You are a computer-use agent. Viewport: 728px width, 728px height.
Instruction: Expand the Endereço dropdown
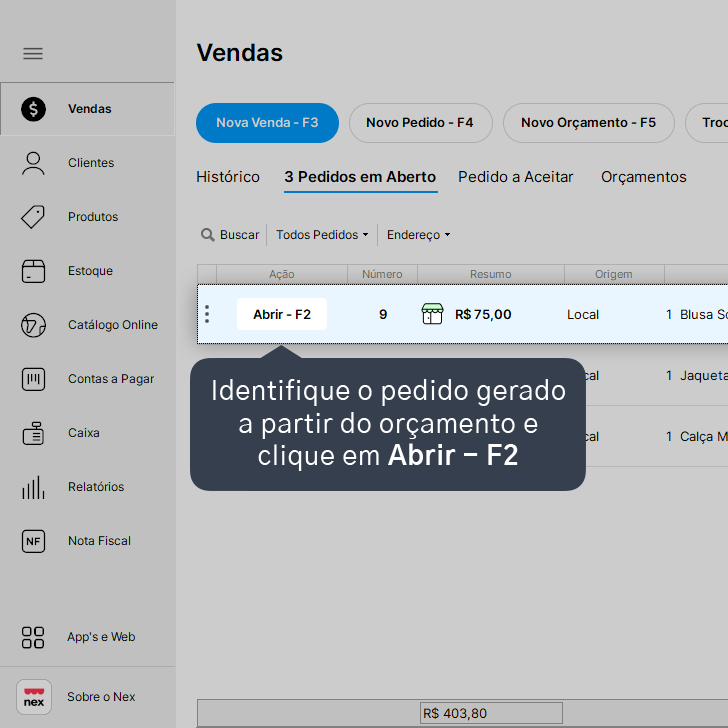[x=418, y=235]
